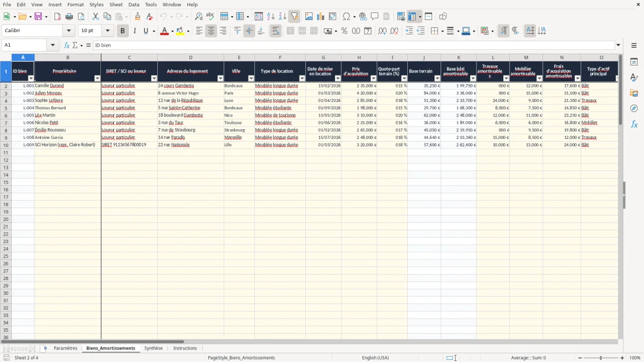Toggle Center Horizontally alignment
Image resolution: width=644 pixels, height=362 pixels.
(x=211, y=31)
